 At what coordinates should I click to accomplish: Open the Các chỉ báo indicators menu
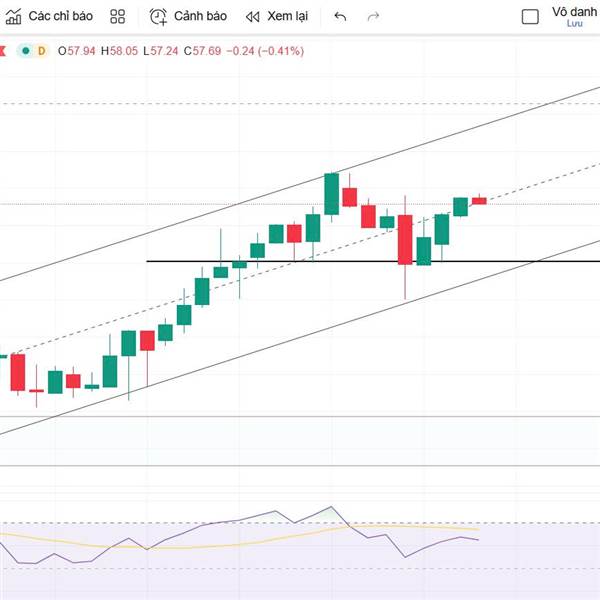[50, 16]
